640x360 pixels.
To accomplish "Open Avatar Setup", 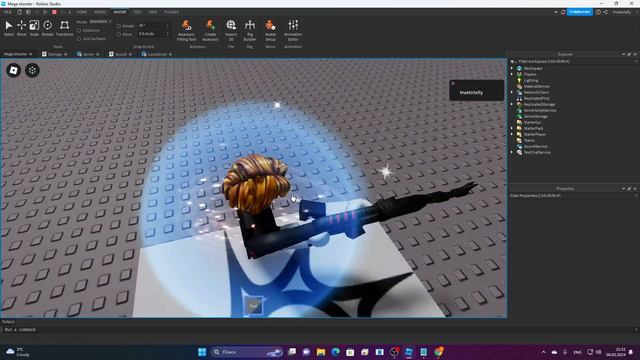I will click(x=270, y=31).
